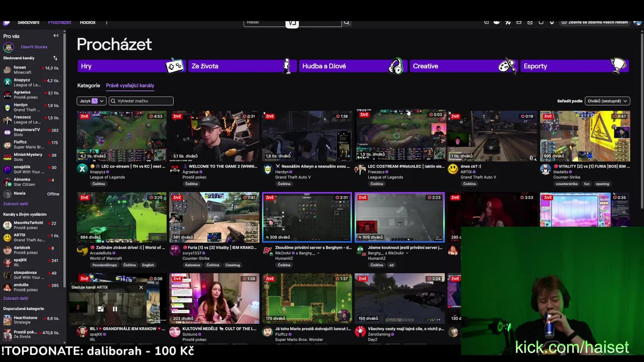Open the Agraelus stream thumbnail with 3,1 tis. diváků
The image size is (644, 362).
click(x=214, y=136)
